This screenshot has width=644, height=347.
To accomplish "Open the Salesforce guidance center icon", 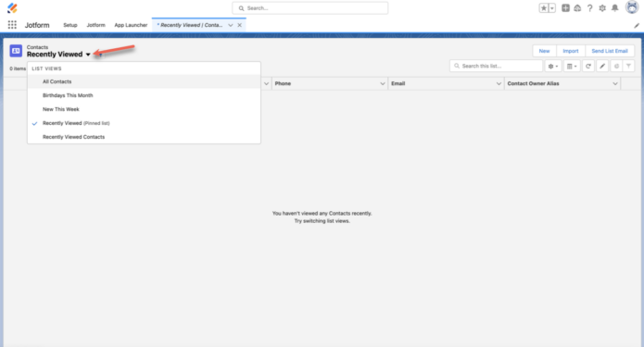I will (x=577, y=8).
